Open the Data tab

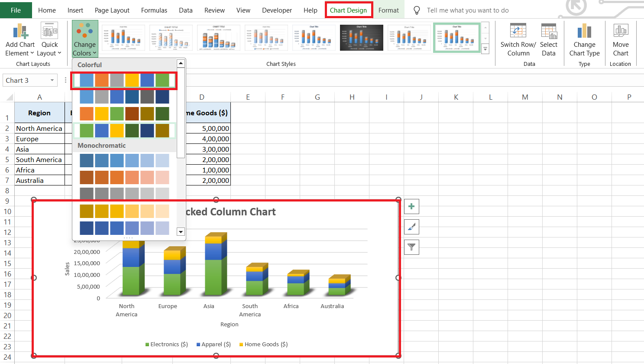186,10
